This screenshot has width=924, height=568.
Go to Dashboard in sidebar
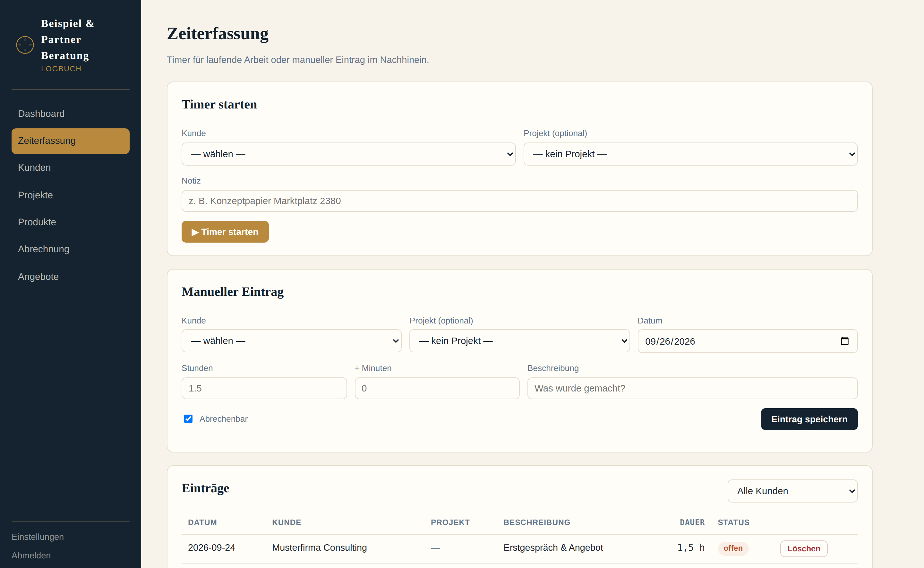pos(71,114)
